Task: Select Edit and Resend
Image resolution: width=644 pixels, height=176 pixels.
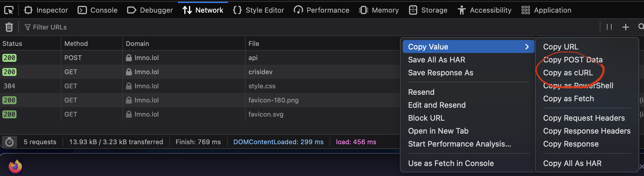Action: coord(437,105)
